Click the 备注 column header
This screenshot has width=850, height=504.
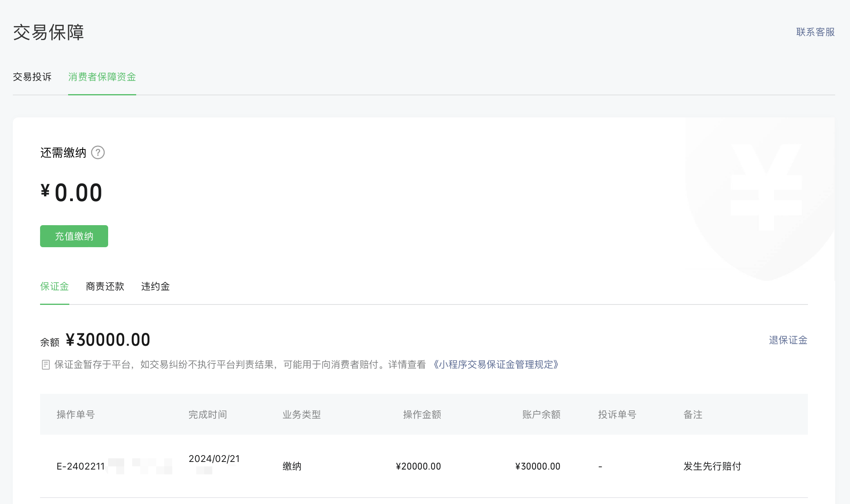coord(693,415)
